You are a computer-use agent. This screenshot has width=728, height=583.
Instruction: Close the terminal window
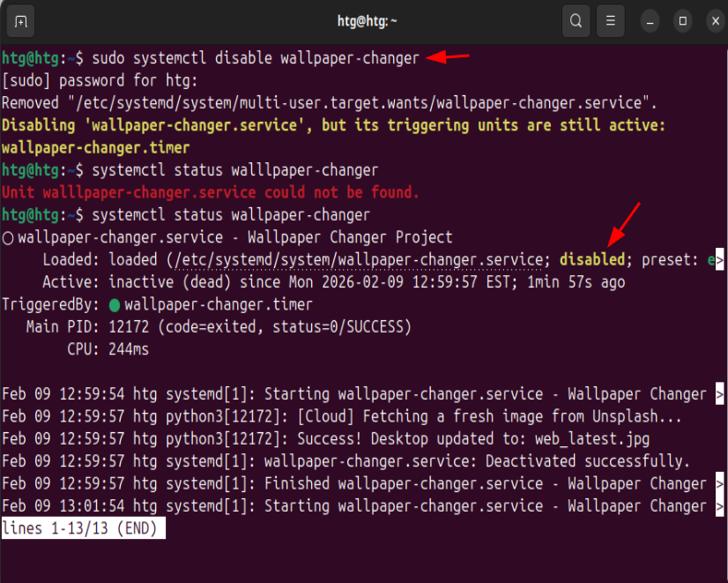click(x=716, y=21)
